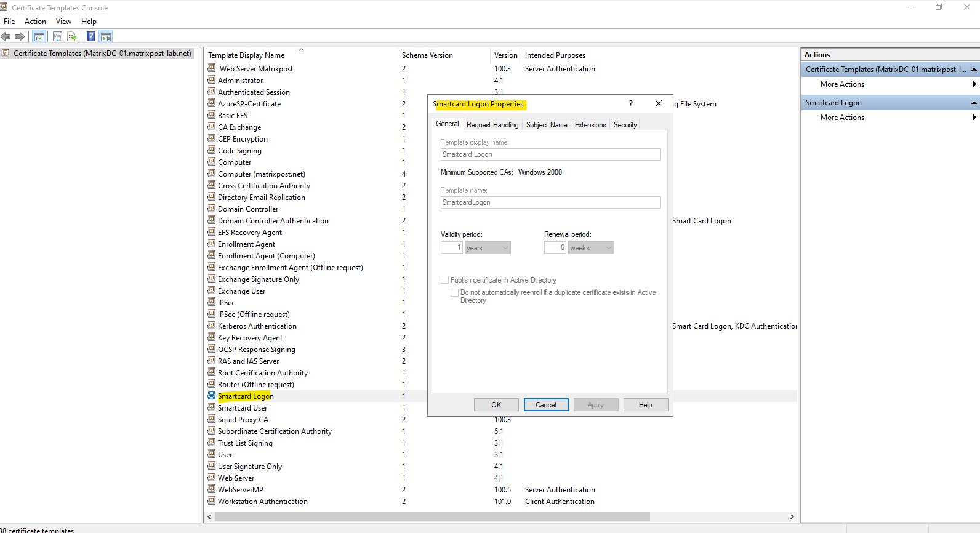Screen dimensions: 980x533
Task: Go back using the toolbar back arrow
Action: [6, 36]
